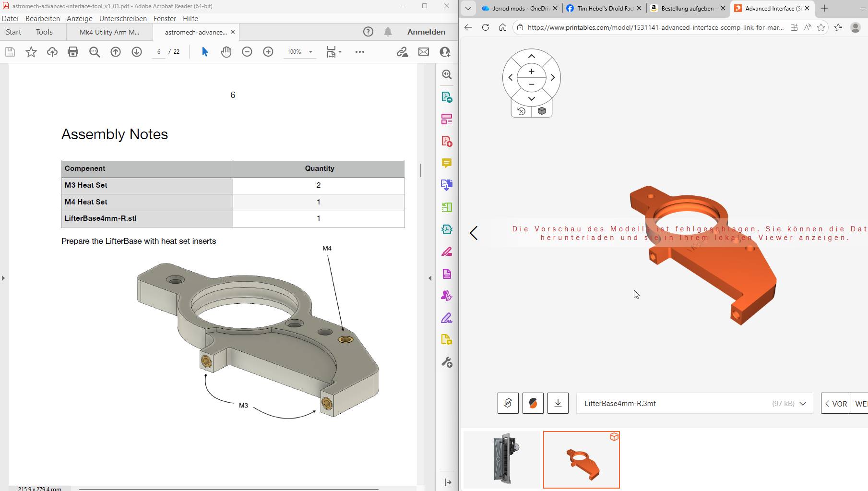The image size is (868, 491).
Task: Open the Datei menu
Action: (10, 18)
